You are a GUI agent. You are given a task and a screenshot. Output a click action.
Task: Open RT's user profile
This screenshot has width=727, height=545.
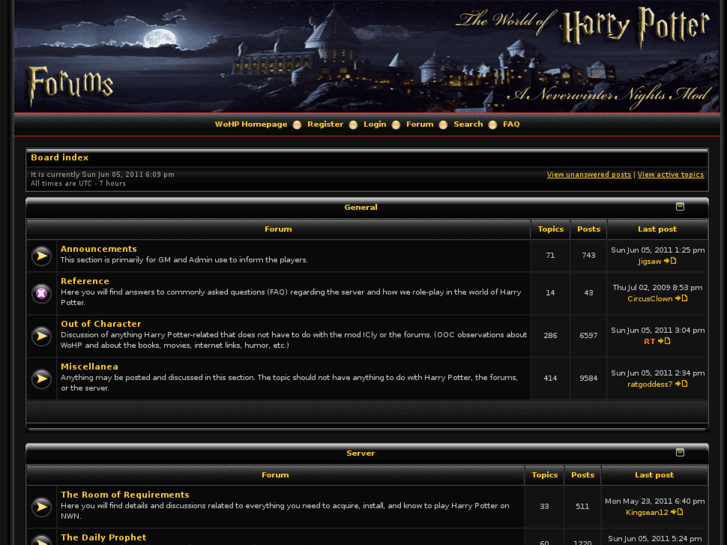(649, 341)
